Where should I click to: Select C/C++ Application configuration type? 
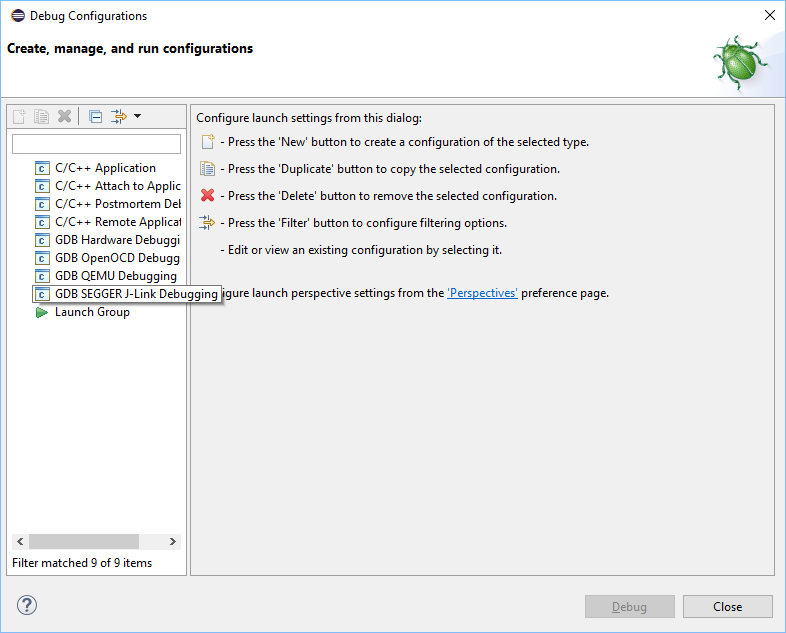95,168
